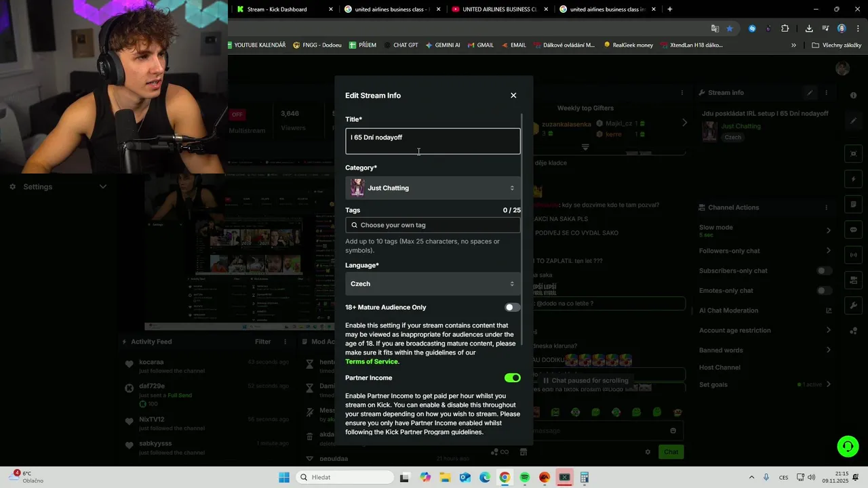Click the broadcast signal icon in right sidebar
The width and height of the screenshot is (868, 488).
[853, 255]
